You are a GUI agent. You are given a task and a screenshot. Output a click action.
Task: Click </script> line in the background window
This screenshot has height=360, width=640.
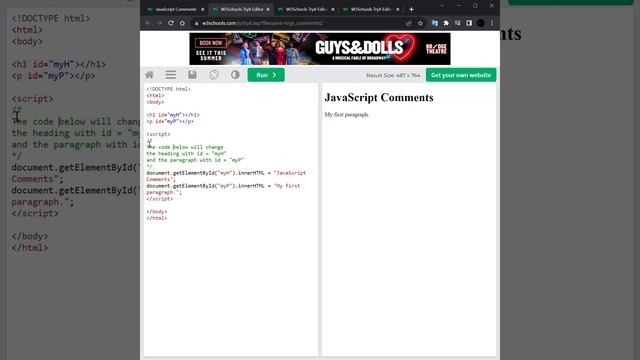pyautogui.click(x=35, y=213)
